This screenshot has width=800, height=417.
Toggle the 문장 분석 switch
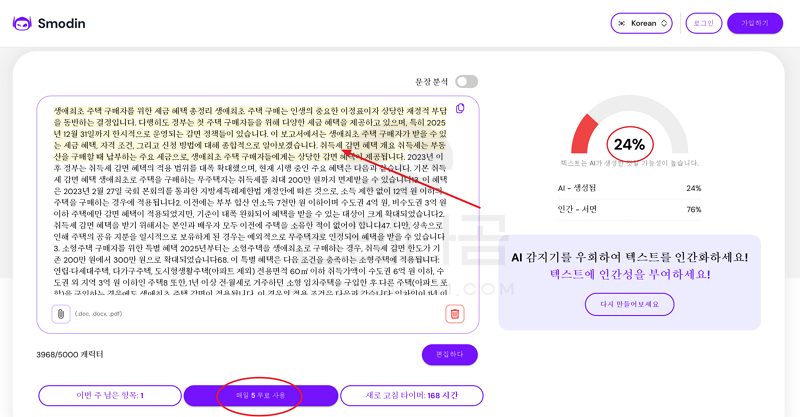pyautogui.click(x=466, y=82)
